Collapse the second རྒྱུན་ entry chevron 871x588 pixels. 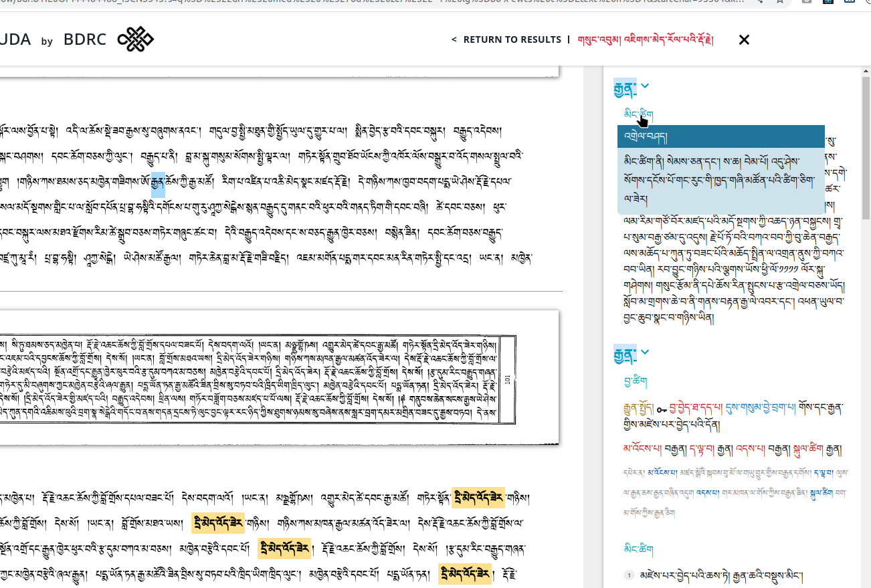click(645, 352)
